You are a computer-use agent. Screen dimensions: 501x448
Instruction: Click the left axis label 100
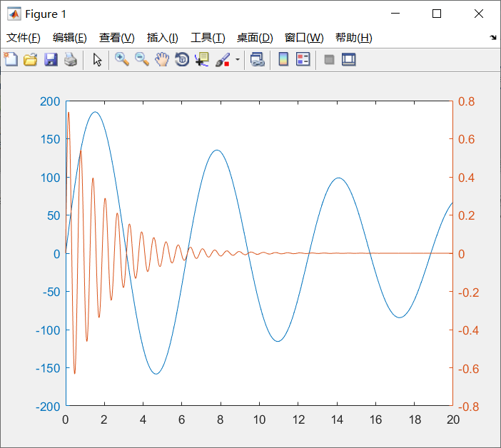[x=50, y=178]
